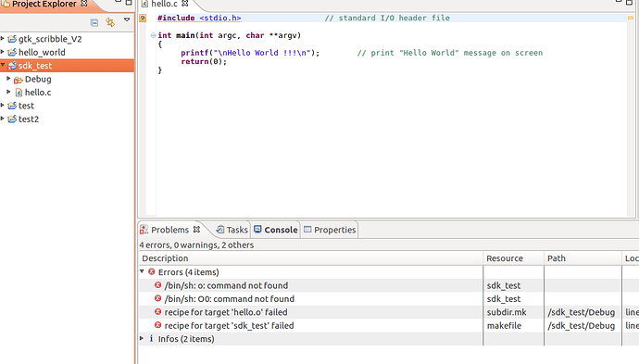Select sdk_test project icon
This screenshot has height=364, width=639.
(12, 66)
